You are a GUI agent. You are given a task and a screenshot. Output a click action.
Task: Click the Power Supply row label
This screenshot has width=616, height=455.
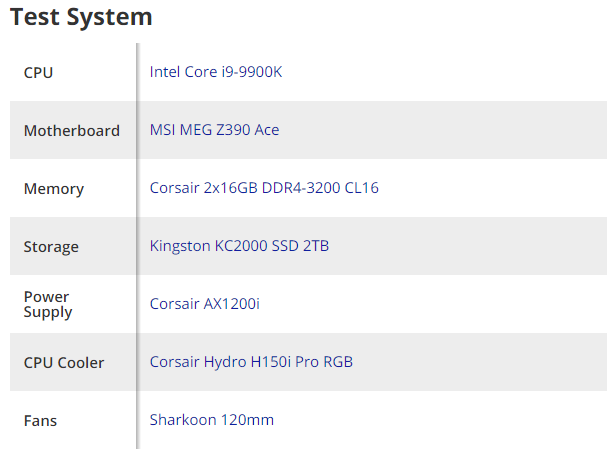[x=48, y=305]
